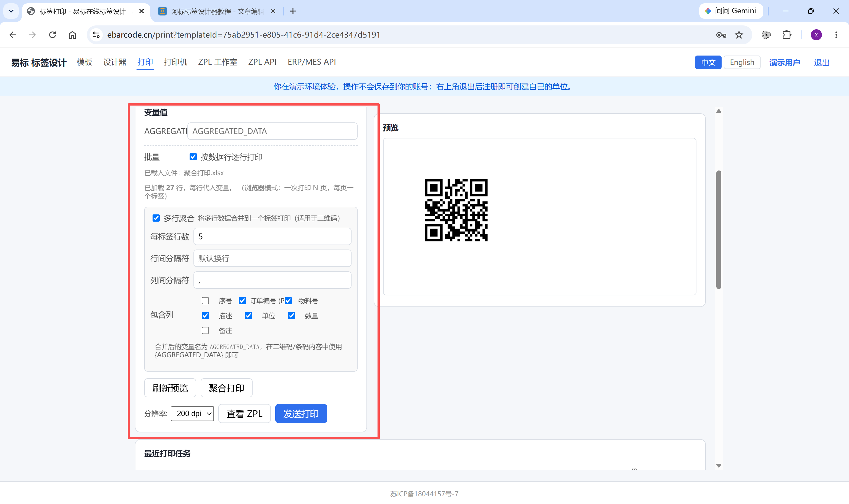Viewport: 849px width, 504px height.
Task: Uncheck the 数量 column checkbox
Action: tap(291, 316)
